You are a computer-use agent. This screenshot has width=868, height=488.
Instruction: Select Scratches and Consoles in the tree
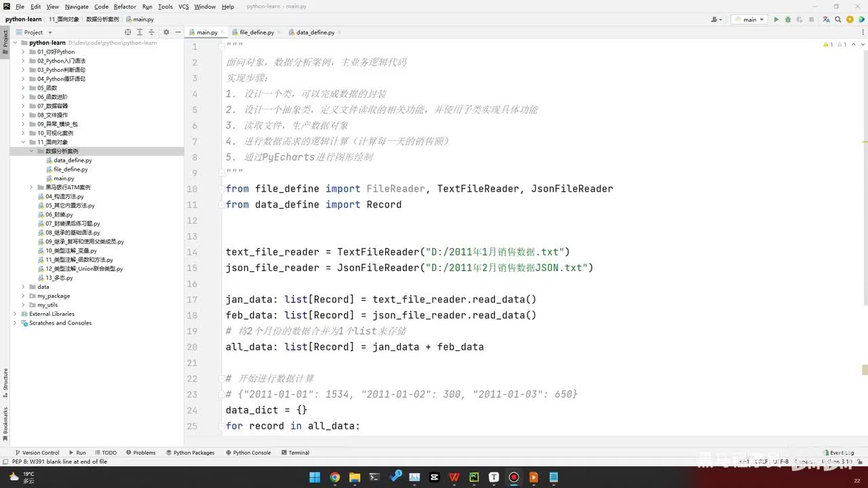[60, 323]
